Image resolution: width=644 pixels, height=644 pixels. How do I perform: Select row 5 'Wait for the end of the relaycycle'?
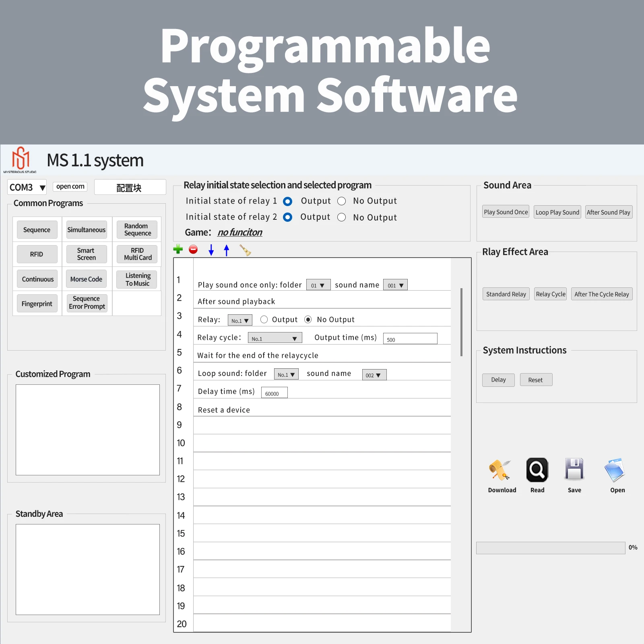[322, 354]
